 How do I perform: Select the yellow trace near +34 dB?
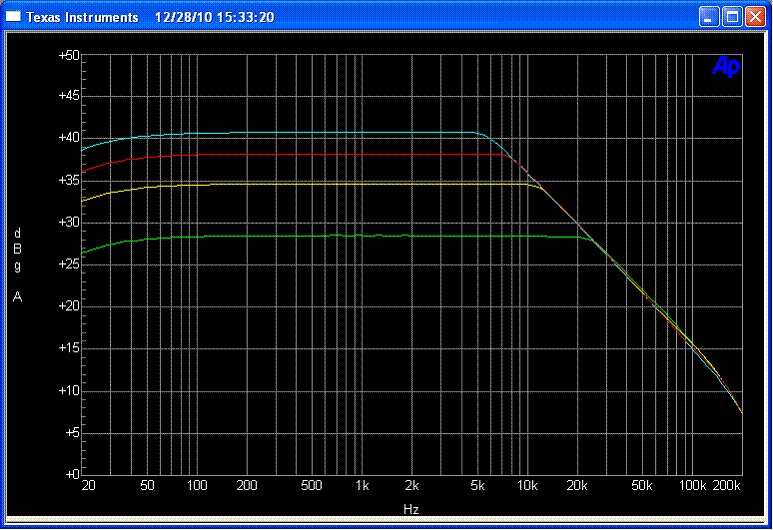[345, 184]
